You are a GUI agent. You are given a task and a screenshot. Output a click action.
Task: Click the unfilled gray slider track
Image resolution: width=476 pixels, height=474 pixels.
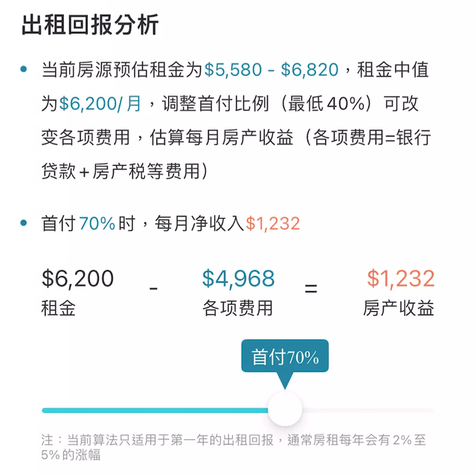[368, 410]
